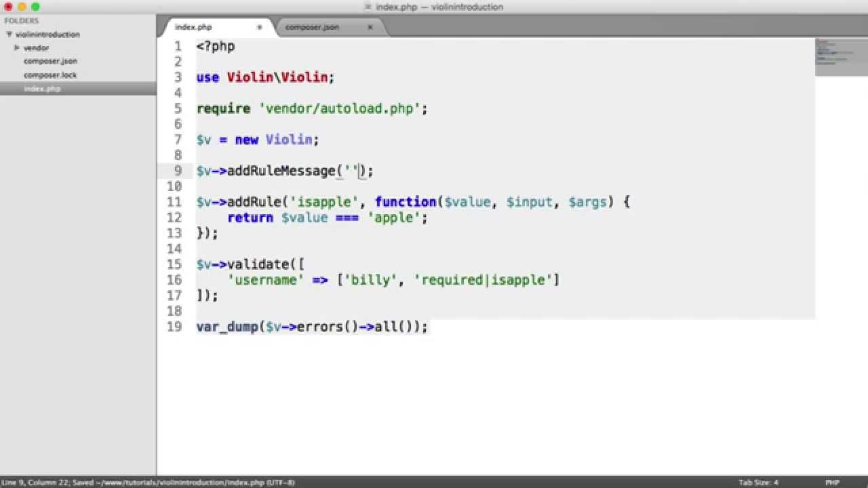Open composer.lock in the sidebar
Viewport: 868px width, 488px height.
point(50,75)
